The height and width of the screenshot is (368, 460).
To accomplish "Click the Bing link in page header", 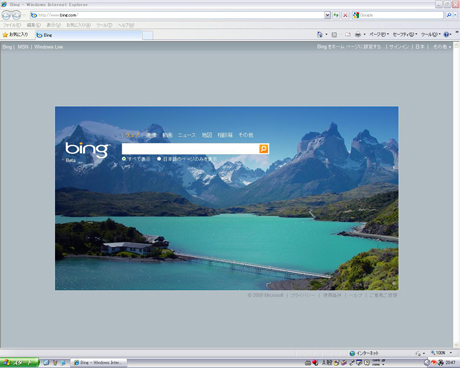I will [x=7, y=47].
